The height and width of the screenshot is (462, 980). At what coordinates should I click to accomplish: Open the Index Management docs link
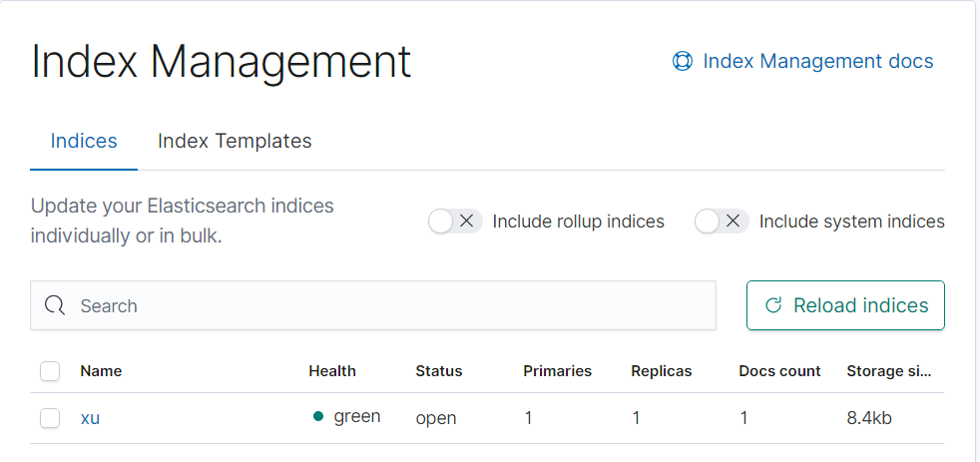click(x=817, y=62)
